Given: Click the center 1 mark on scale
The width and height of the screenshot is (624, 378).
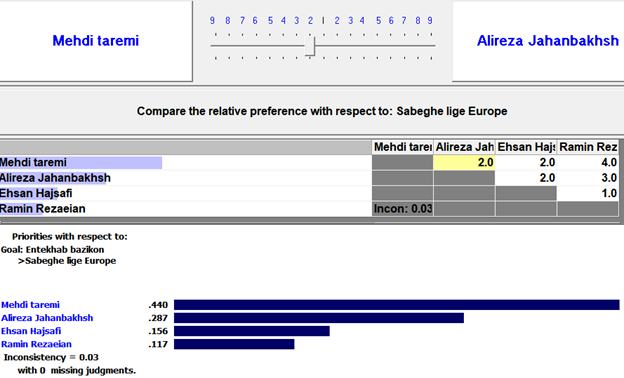Looking at the screenshot, I should click(323, 21).
